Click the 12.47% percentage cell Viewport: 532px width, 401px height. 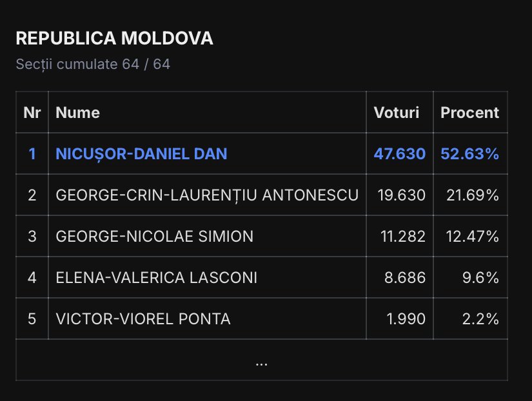click(x=473, y=237)
